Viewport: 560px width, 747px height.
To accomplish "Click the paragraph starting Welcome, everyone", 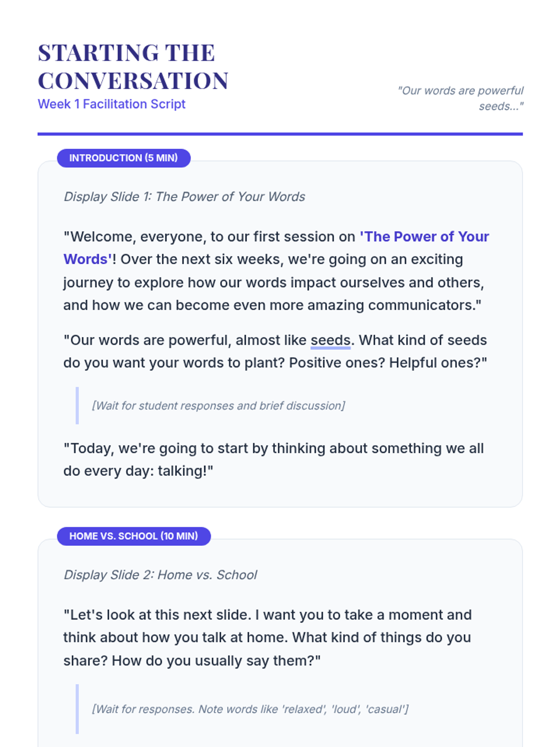I will pos(276,271).
